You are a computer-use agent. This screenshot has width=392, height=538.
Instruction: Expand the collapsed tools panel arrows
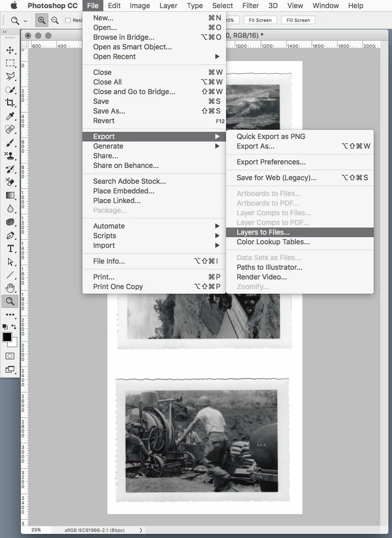tap(5, 32)
